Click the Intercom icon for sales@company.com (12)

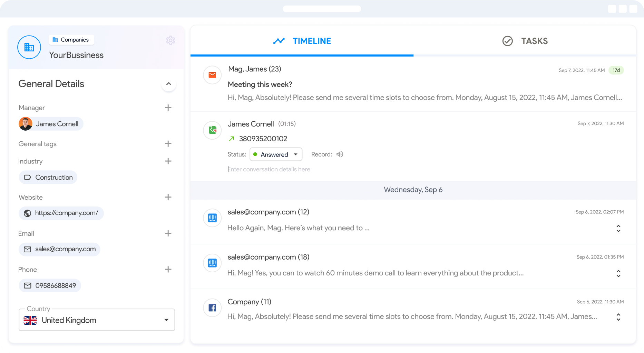coord(212,218)
